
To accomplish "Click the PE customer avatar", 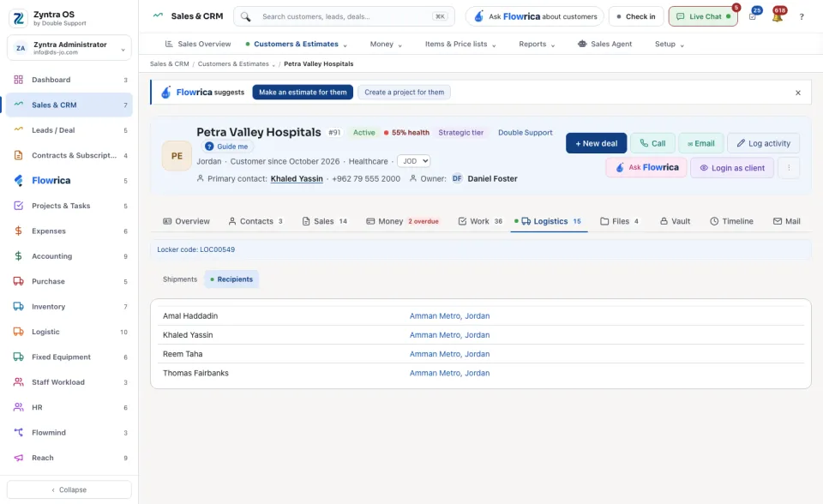I will tap(177, 156).
